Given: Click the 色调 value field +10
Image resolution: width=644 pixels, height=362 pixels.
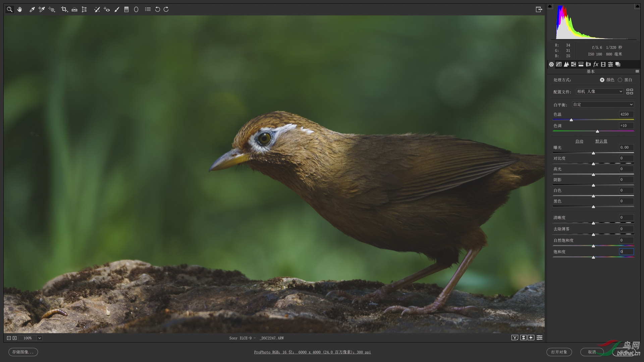Looking at the screenshot, I should click(x=626, y=126).
